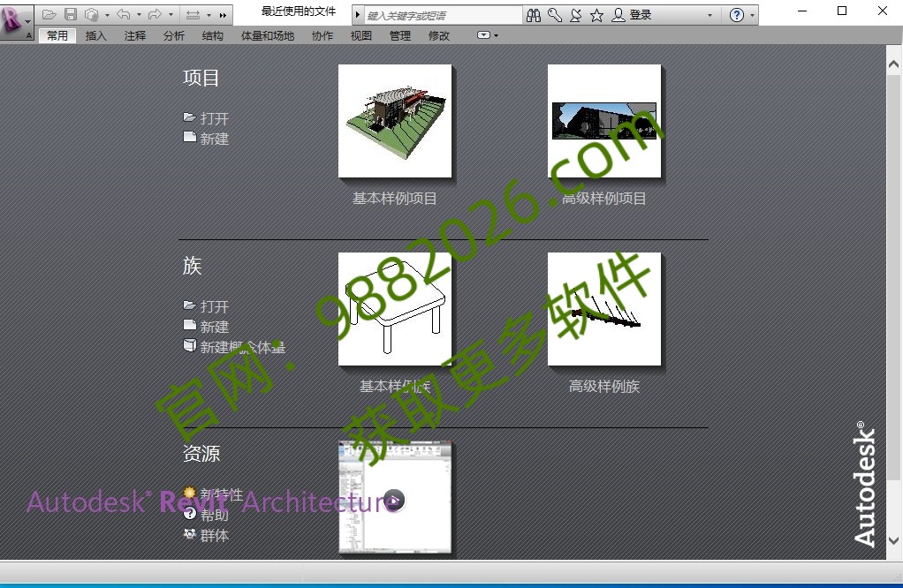This screenshot has height=588, width=903.
Task: Click the 高级样例族 caption text
Action: click(x=604, y=386)
